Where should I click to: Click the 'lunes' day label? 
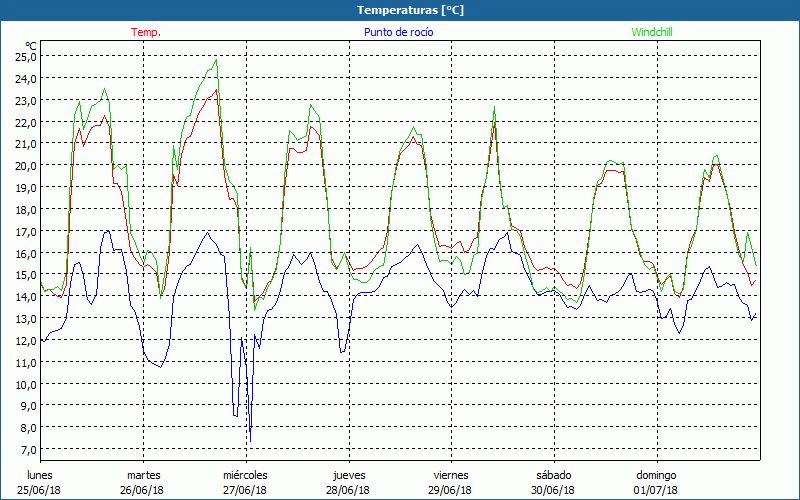coord(40,475)
